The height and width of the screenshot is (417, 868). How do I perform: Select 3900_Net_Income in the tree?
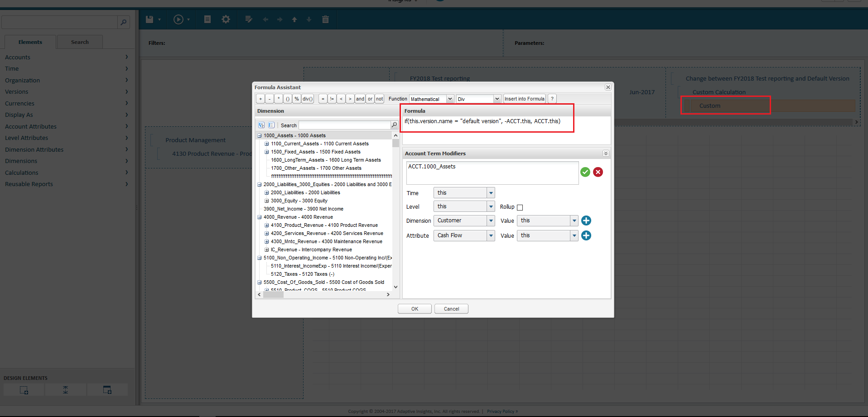coord(304,209)
